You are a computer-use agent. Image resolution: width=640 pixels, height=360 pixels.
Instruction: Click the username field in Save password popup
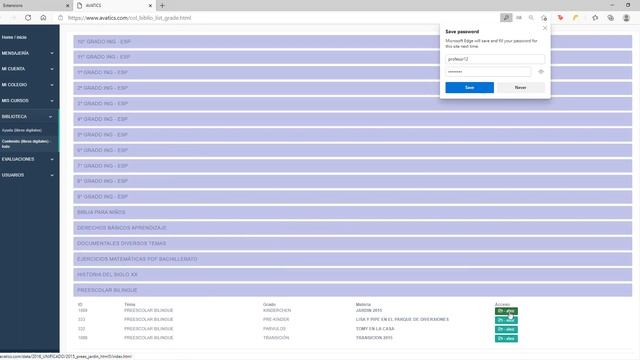(495, 59)
